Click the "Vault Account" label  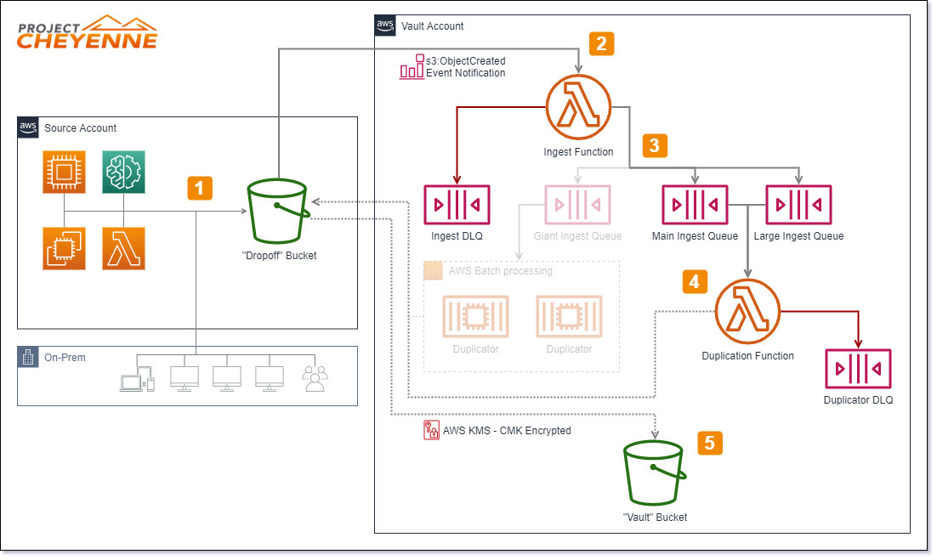click(433, 26)
